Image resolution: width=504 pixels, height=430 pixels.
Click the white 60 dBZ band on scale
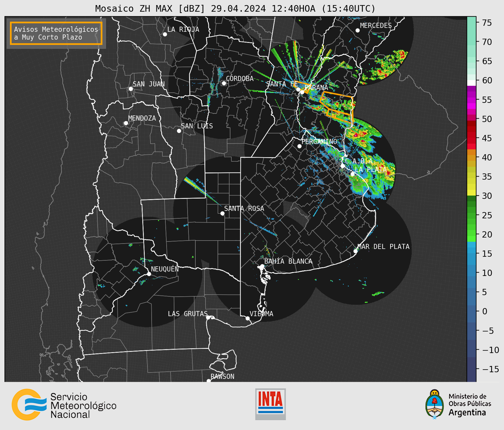(x=471, y=83)
